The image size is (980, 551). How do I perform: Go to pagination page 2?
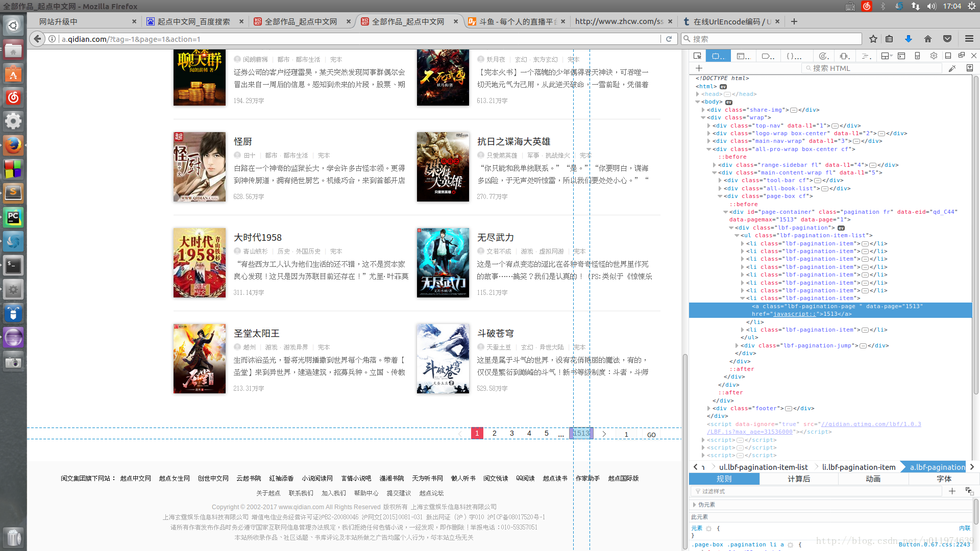click(x=494, y=433)
